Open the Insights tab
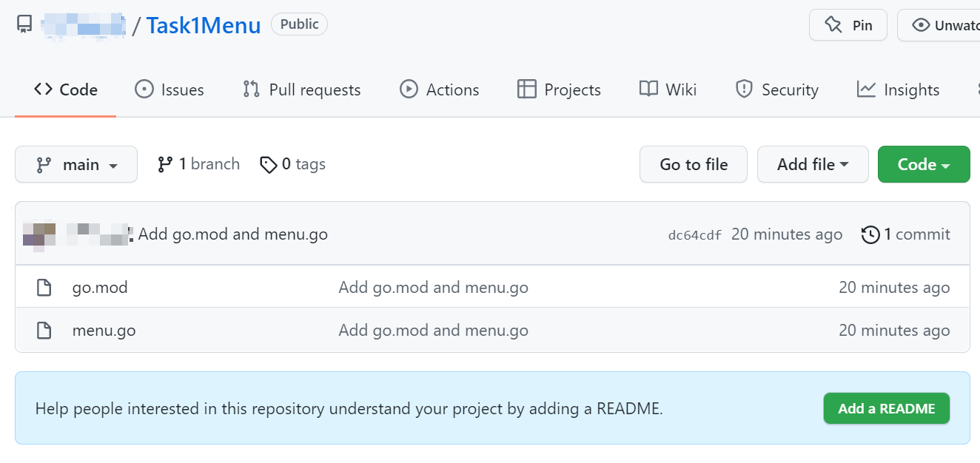This screenshot has width=980, height=463. coord(898,89)
